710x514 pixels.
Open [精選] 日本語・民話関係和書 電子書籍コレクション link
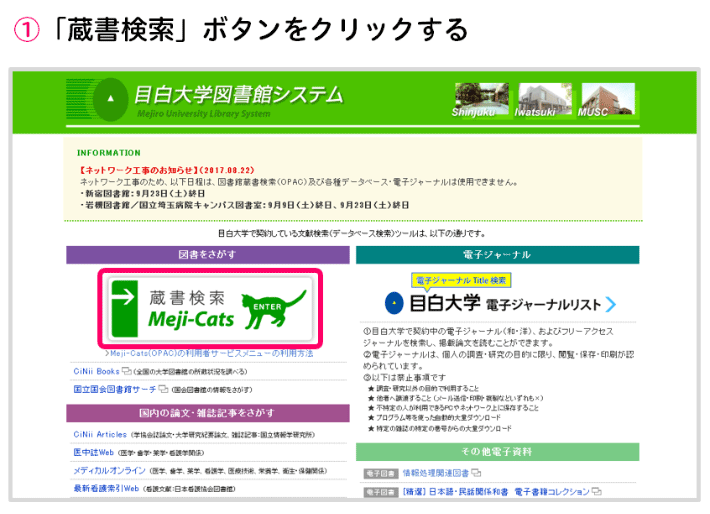[x=496, y=492]
